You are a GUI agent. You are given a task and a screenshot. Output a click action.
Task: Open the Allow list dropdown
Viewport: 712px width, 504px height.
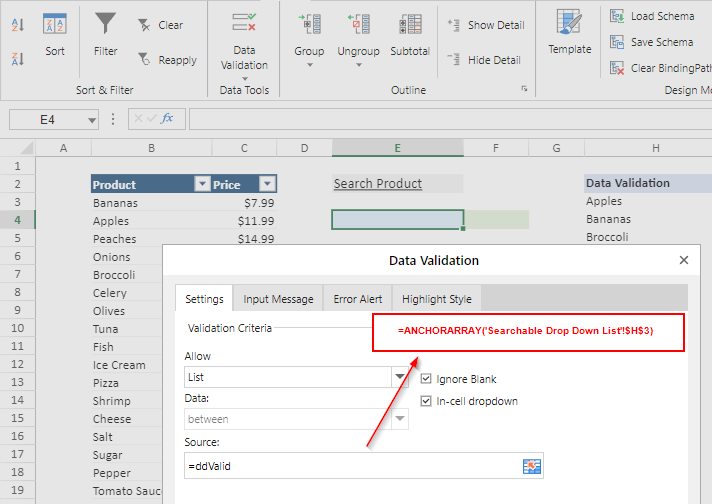(400, 377)
